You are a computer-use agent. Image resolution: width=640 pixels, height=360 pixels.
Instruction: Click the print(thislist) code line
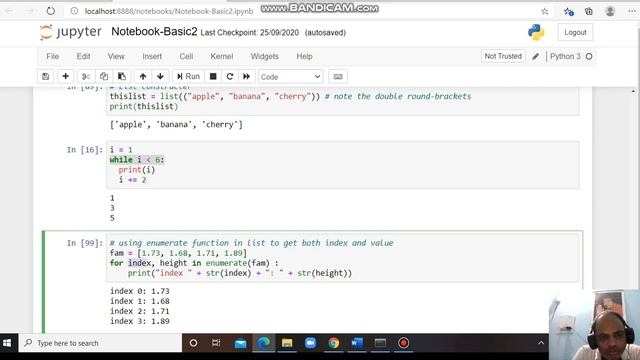tap(144, 107)
